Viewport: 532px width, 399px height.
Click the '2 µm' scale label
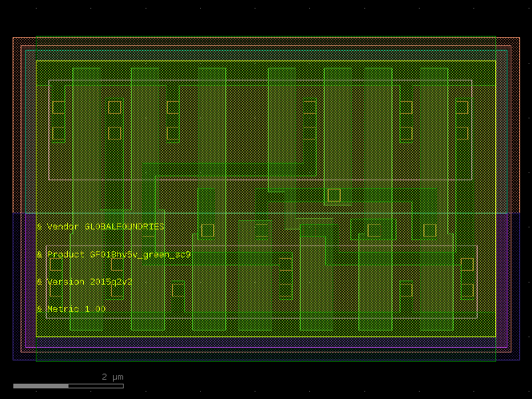click(x=112, y=377)
